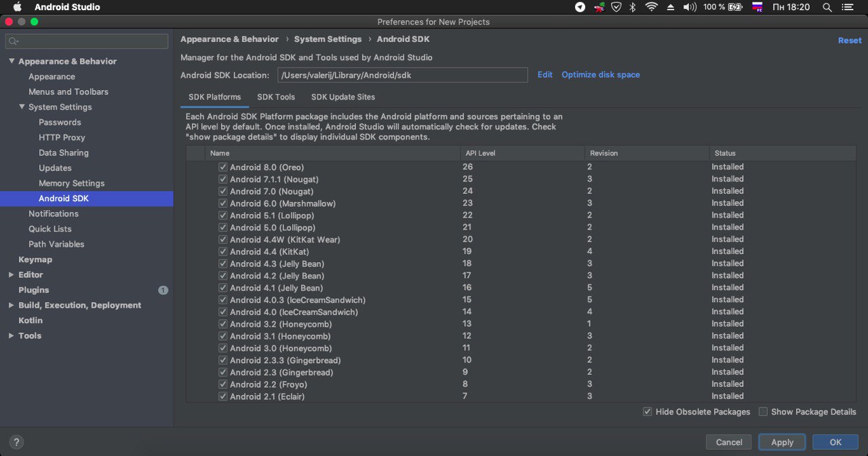Image resolution: width=868 pixels, height=456 pixels.
Task: Open the SDK Update Sites tab
Action: pos(342,97)
